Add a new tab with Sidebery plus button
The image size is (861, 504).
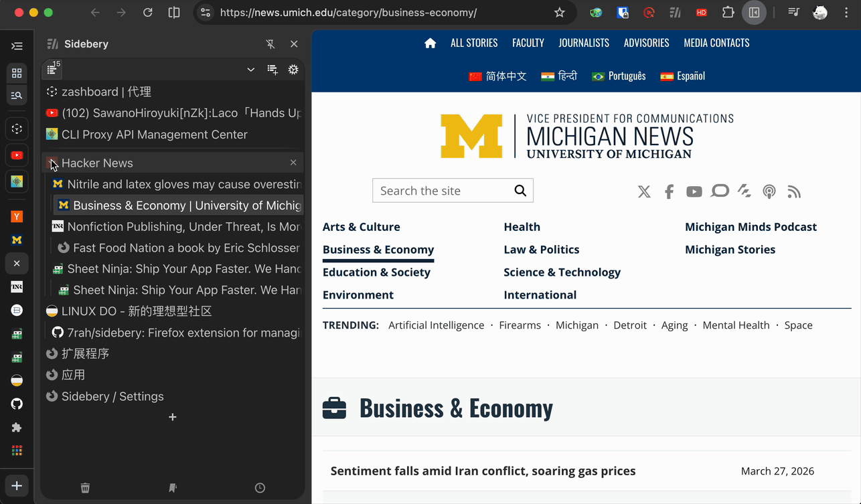click(x=173, y=417)
